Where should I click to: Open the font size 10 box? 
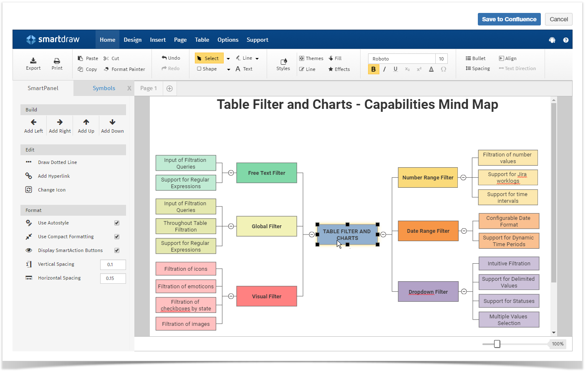pyautogui.click(x=442, y=59)
